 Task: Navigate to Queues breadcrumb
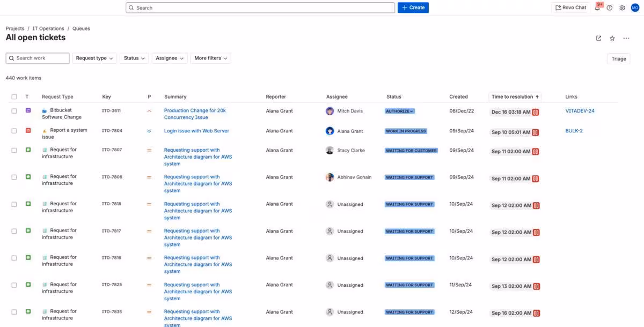(81, 28)
